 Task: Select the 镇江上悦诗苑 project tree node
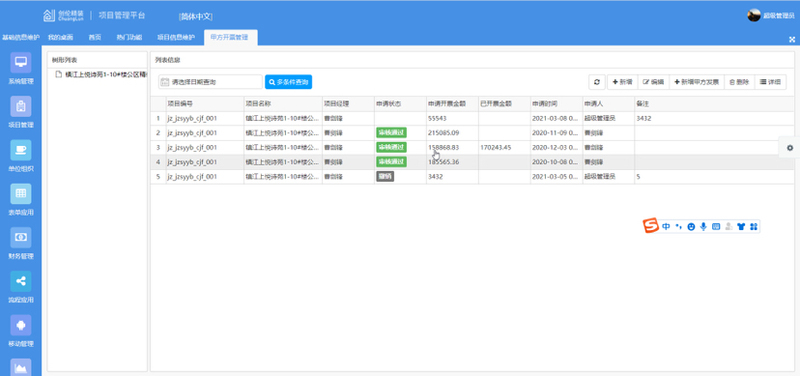101,74
